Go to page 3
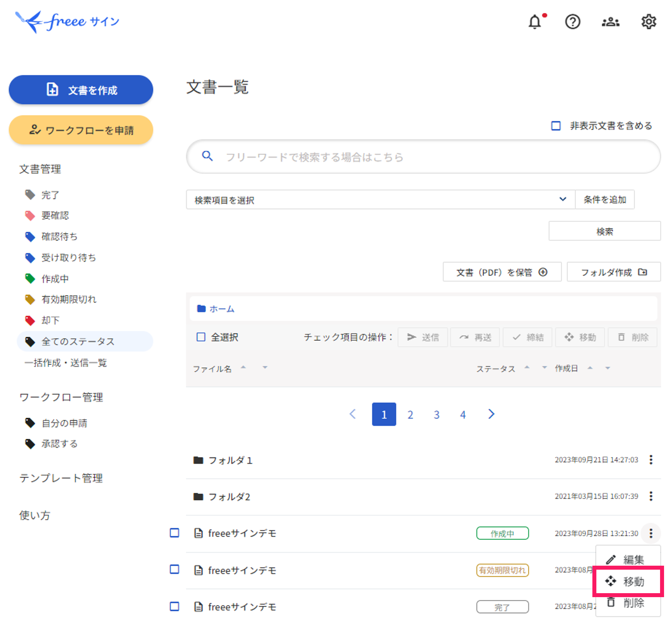This screenshot has width=672, height=625. (x=436, y=414)
